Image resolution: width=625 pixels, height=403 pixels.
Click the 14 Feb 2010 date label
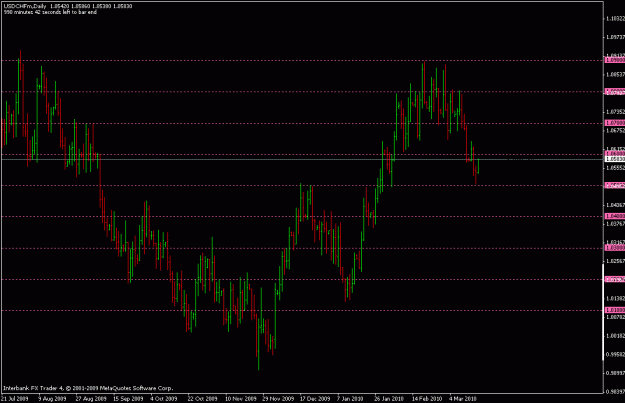(x=427, y=398)
